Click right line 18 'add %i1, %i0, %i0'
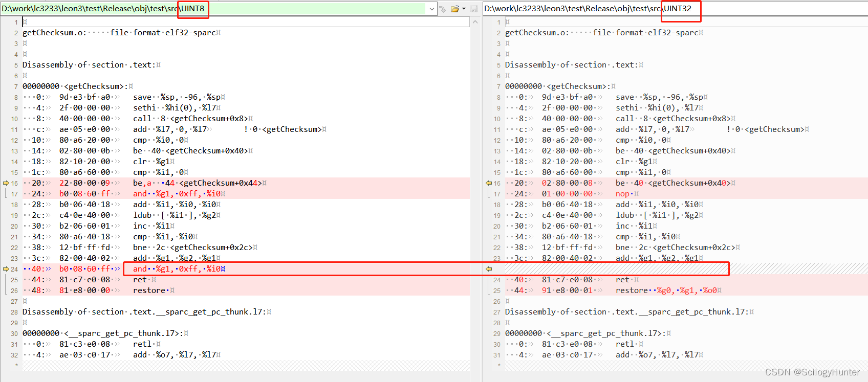 659,205
